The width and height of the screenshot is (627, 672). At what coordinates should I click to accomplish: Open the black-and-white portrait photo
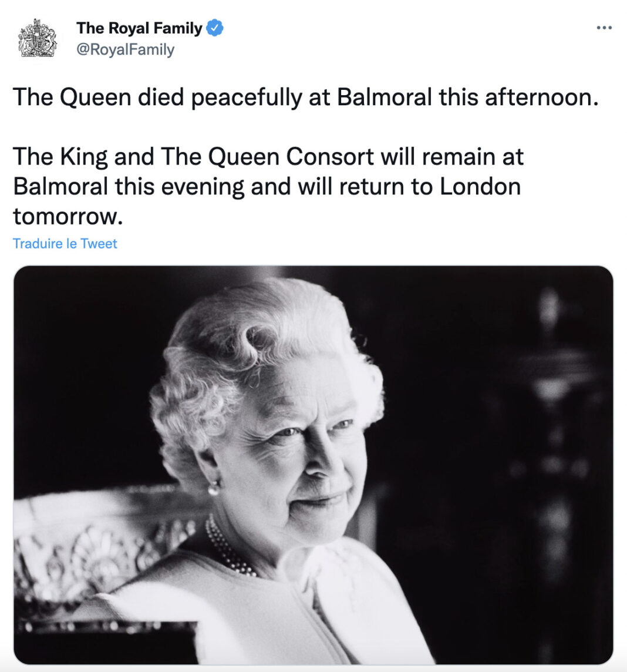(x=313, y=465)
